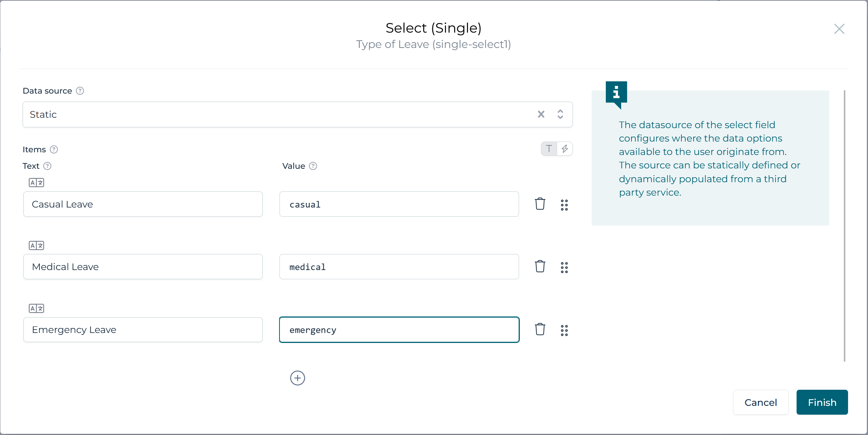
Task: Clear the Static data source selection
Action: point(541,114)
